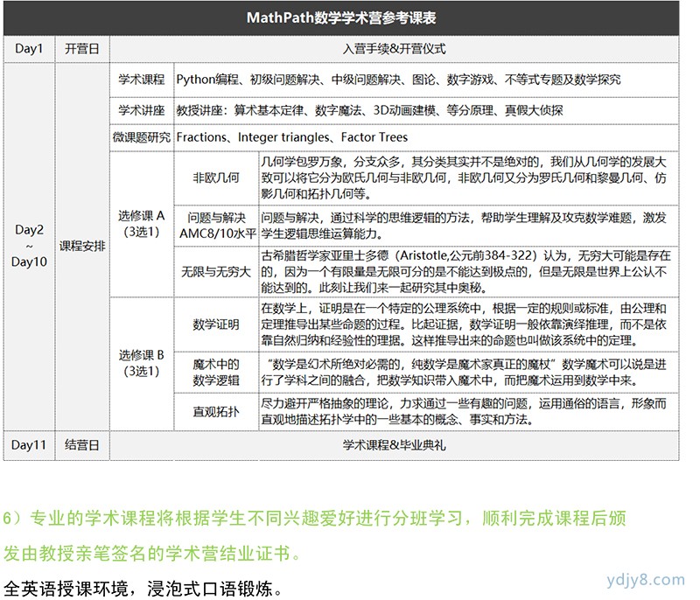Click the 问题与解决，通过科学的思维逻辑 description

[x=464, y=226]
